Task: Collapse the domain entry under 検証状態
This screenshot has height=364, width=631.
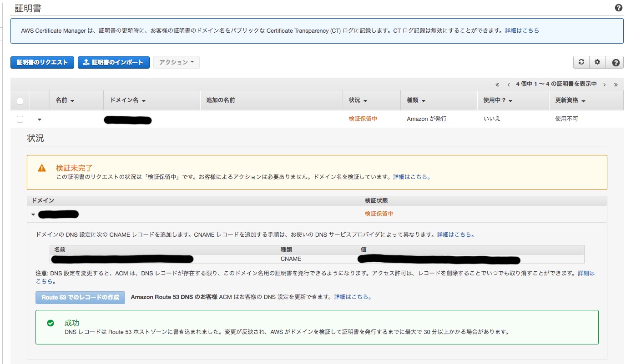Action: point(33,214)
